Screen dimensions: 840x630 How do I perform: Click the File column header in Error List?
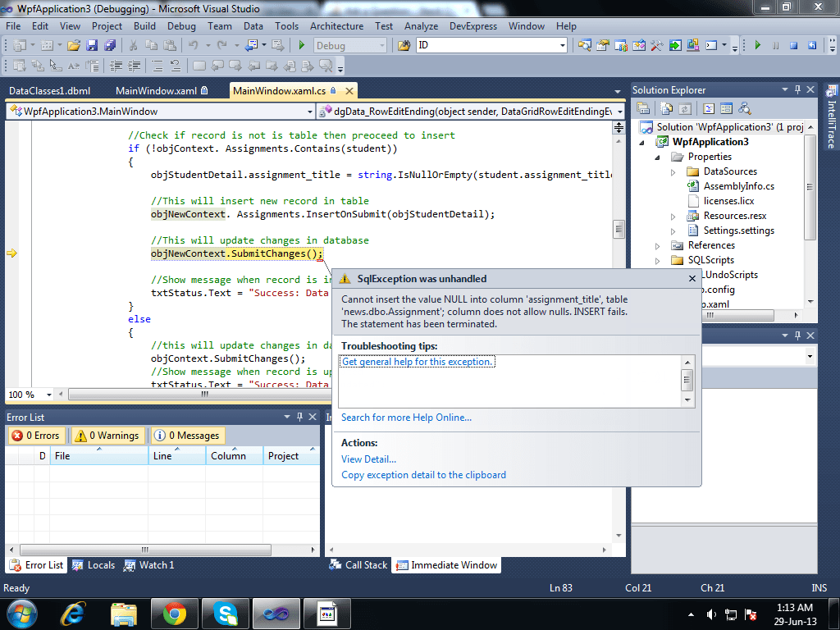98,456
